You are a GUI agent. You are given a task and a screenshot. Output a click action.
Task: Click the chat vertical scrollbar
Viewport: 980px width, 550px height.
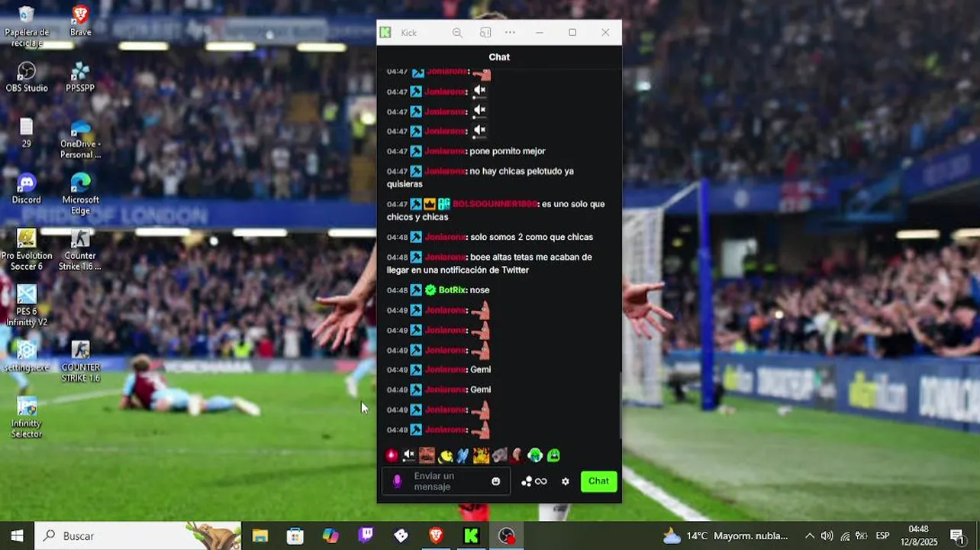tap(621, 405)
